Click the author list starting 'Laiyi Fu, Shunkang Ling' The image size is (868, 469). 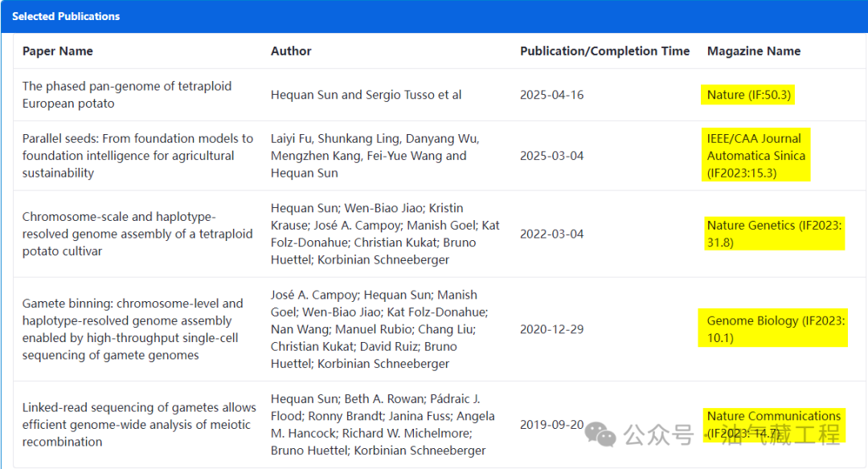point(375,156)
